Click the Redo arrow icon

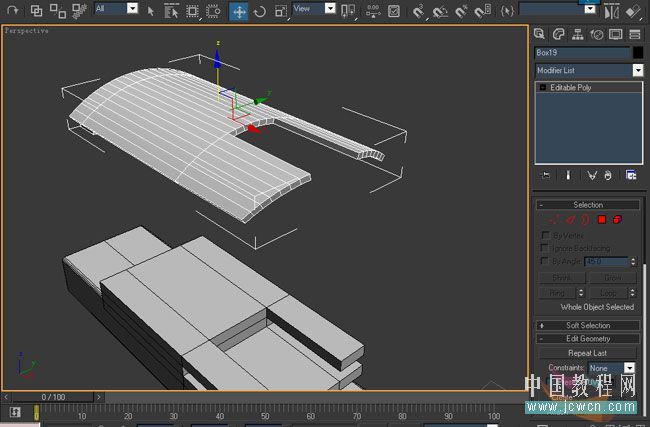pos(13,10)
